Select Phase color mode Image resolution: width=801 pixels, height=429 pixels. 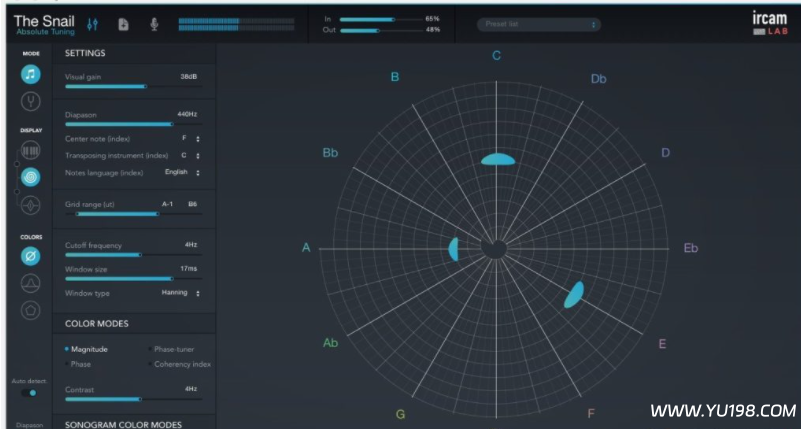pyautogui.click(x=78, y=364)
